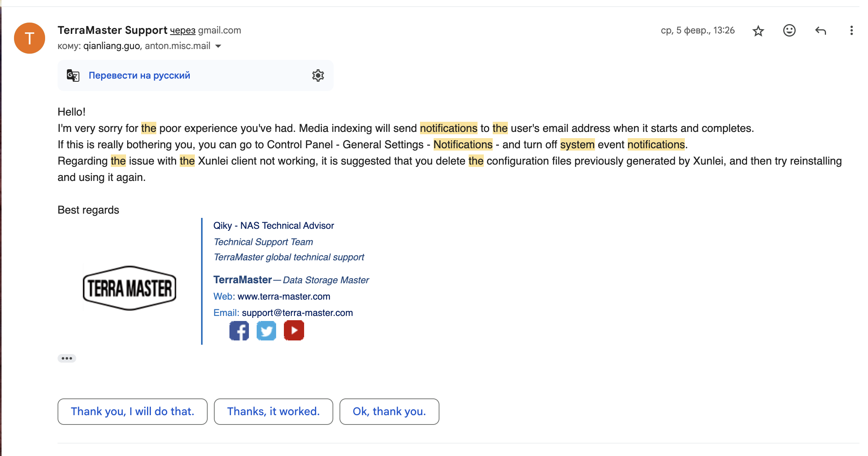Star this TerraMaster email
The width and height of the screenshot is (868, 456).
click(x=758, y=31)
